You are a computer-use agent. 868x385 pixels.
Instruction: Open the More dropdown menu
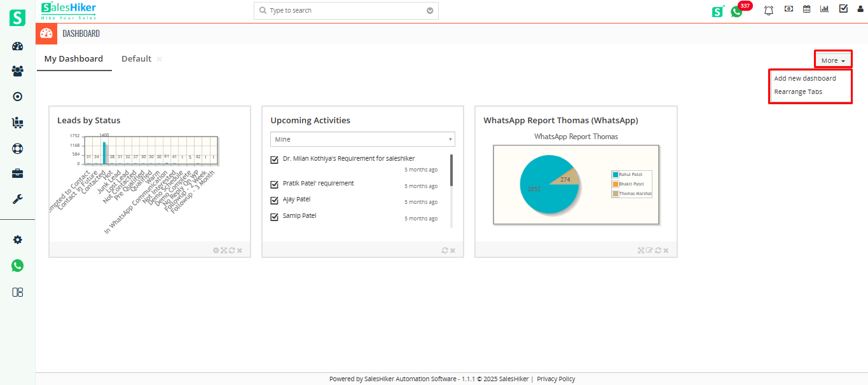(x=832, y=58)
